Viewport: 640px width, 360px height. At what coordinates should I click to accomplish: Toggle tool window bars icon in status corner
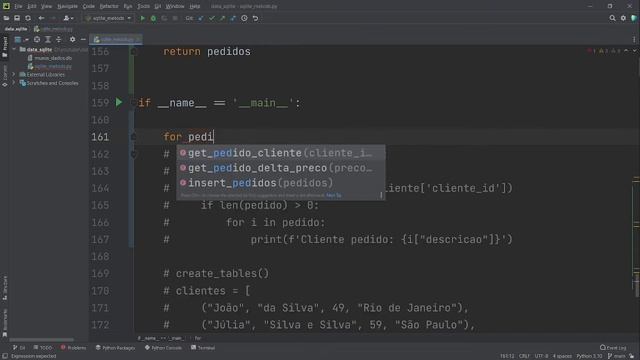[4, 356]
